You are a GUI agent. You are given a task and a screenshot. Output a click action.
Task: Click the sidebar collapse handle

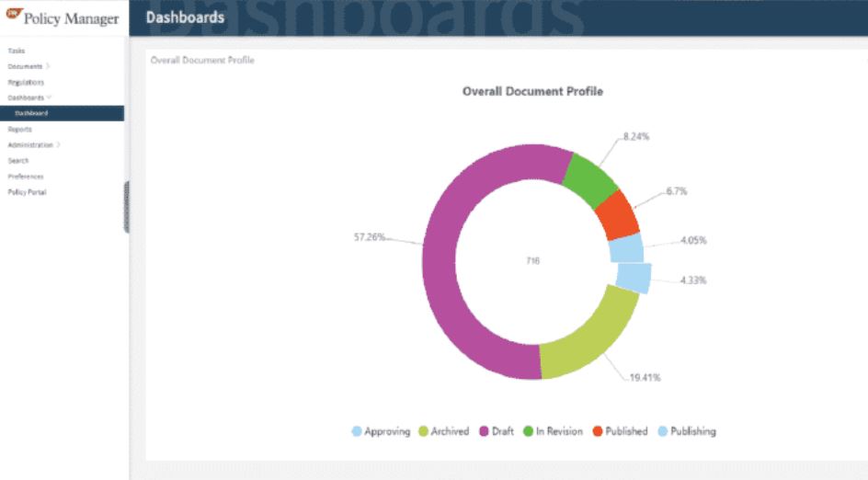click(127, 207)
